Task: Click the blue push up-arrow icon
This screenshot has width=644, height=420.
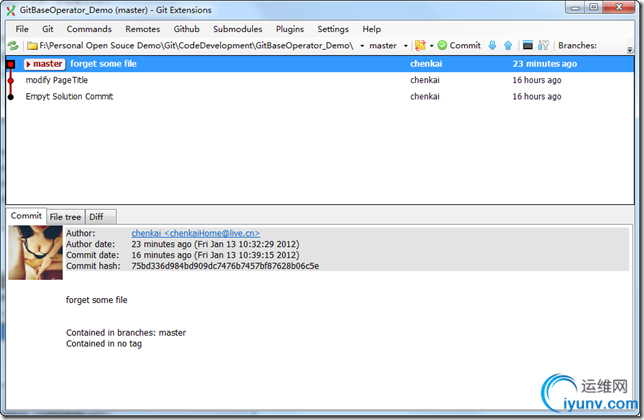Action: click(508, 46)
